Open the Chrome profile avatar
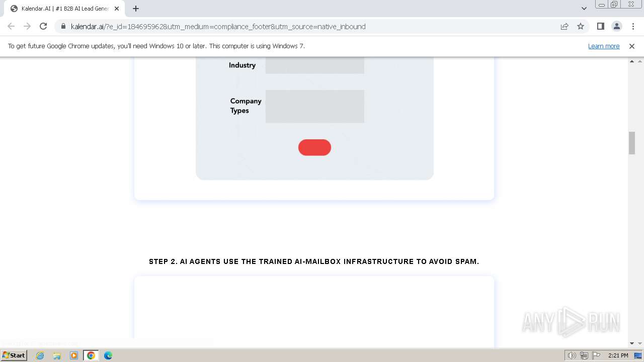This screenshot has height=362, width=644. pyautogui.click(x=616, y=26)
